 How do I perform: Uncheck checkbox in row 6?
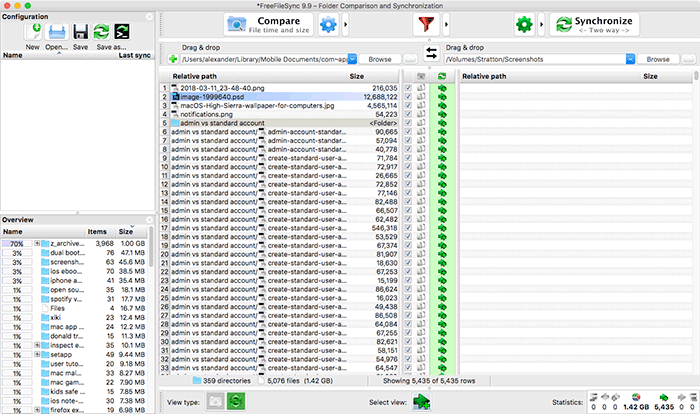[408, 132]
